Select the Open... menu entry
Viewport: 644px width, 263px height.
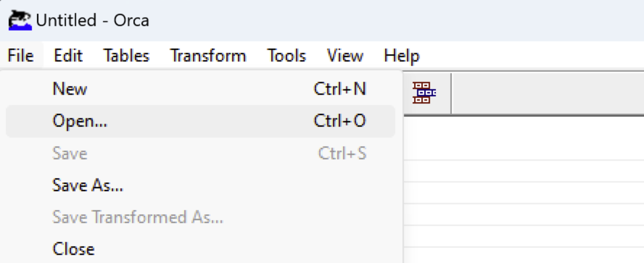point(200,121)
